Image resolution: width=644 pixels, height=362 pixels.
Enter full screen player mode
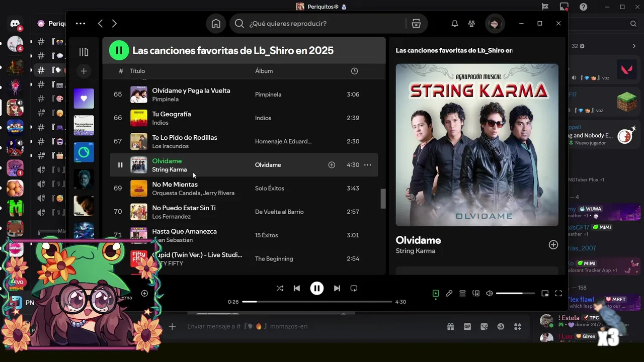pyautogui.click(x=558, y=293)
